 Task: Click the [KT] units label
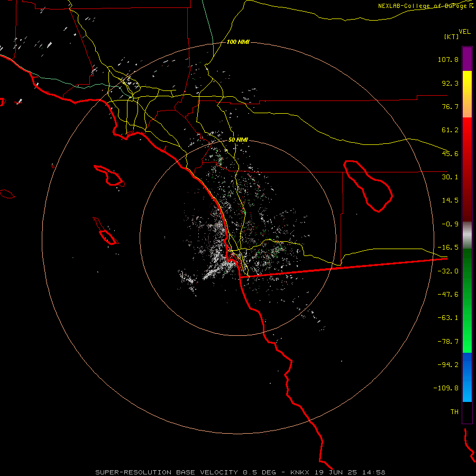pyautogui.click(x=452, y=36)
